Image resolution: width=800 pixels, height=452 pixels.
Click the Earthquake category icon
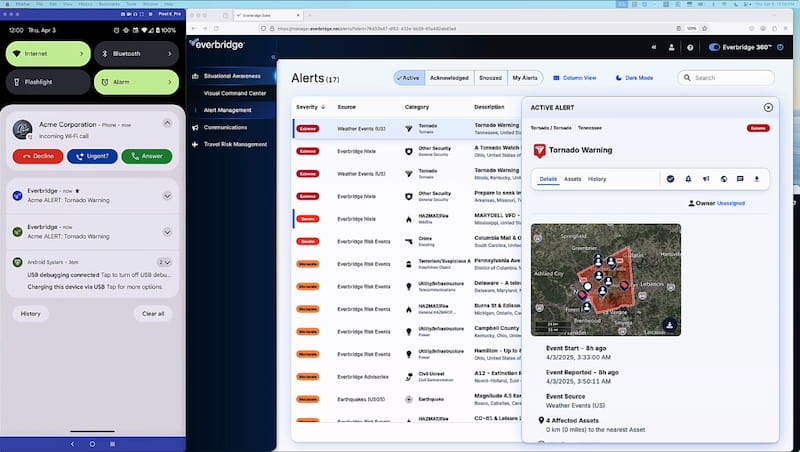[409, 399]
